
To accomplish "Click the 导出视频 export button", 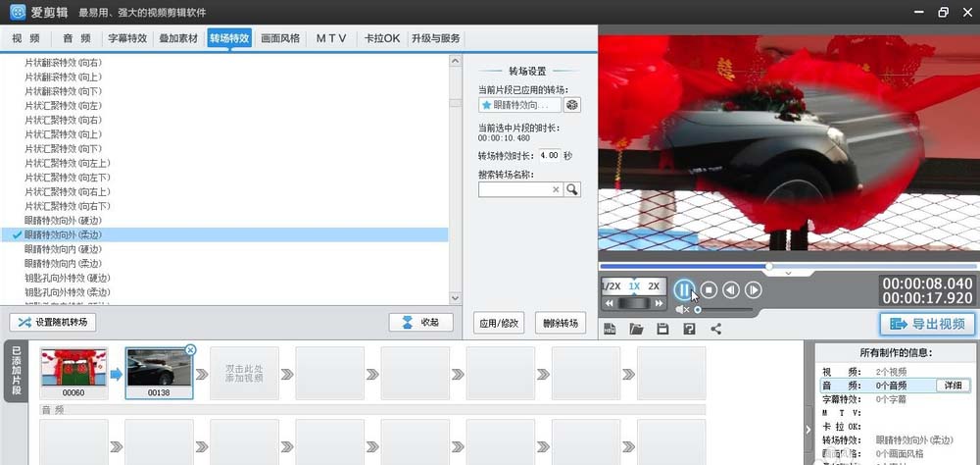I will 927,324.
